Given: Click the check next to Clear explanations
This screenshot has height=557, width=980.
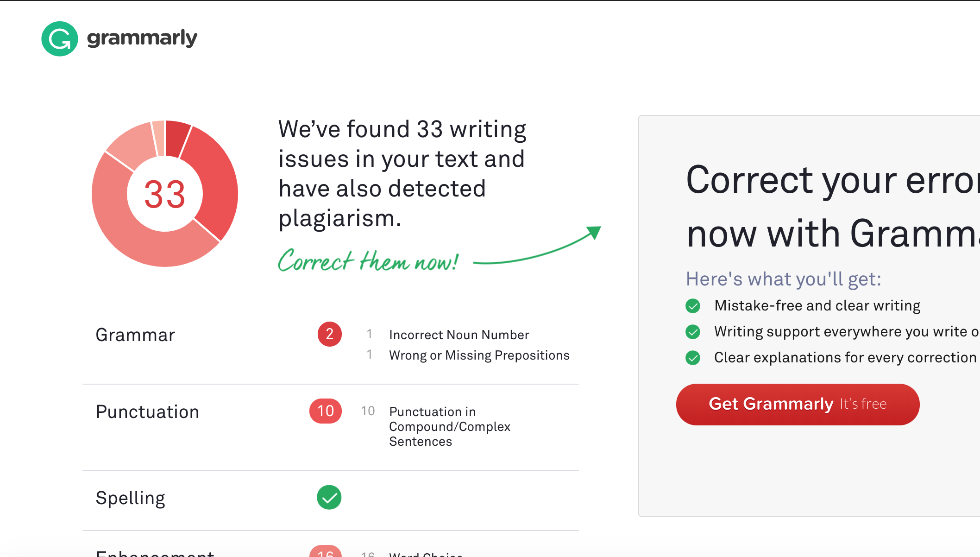Looking at the screenshot, I should tap(693, 358).
